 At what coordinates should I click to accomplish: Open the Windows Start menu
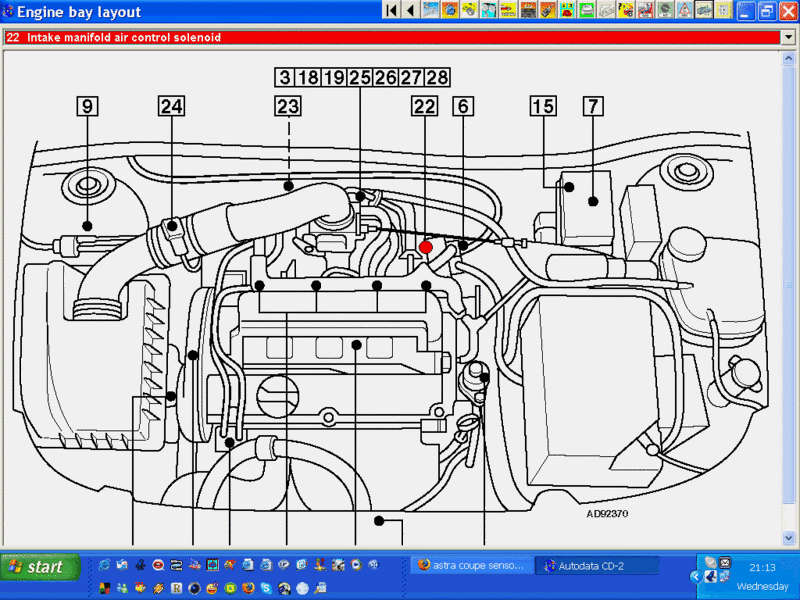(x=38, y=566)
